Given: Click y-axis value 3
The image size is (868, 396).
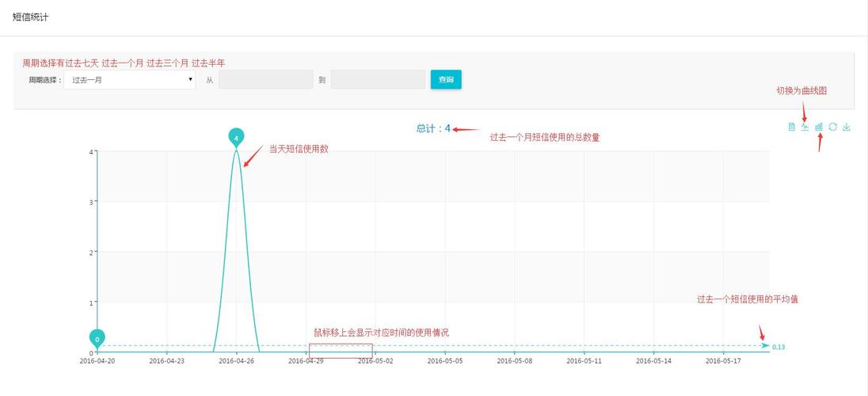Looking at the screenshot, I should click(91, 202).
